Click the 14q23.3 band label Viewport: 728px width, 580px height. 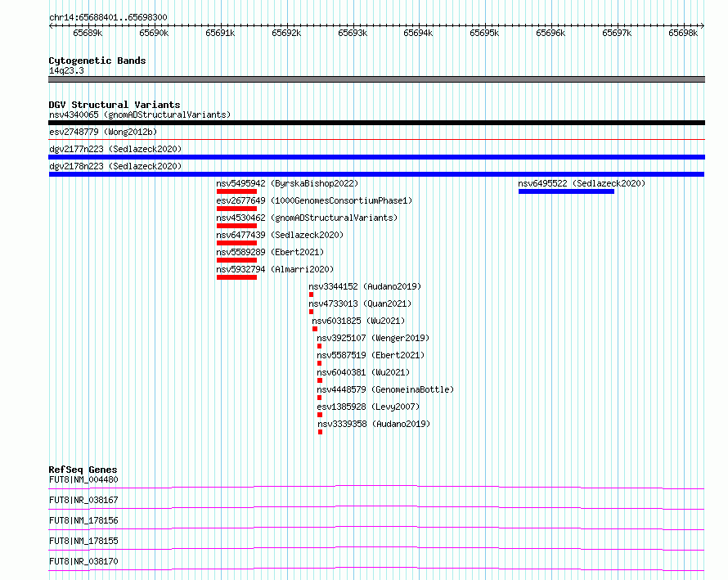[66, 70]
